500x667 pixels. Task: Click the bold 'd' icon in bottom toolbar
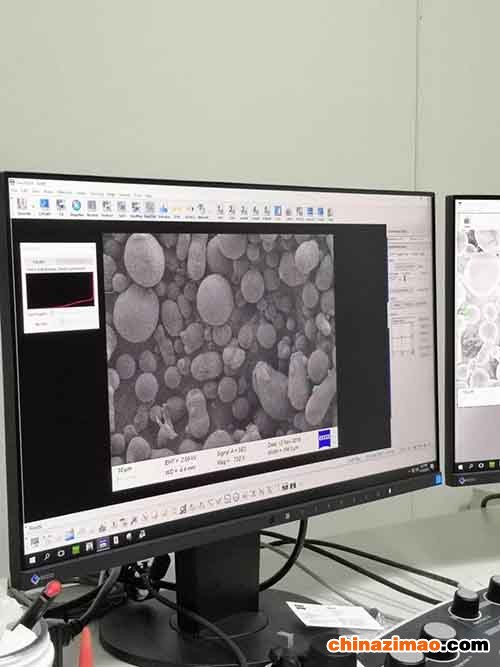183,509
